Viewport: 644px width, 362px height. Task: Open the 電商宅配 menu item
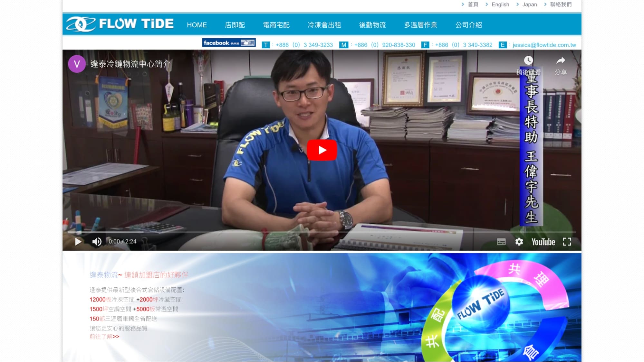(x=276, y=25)
